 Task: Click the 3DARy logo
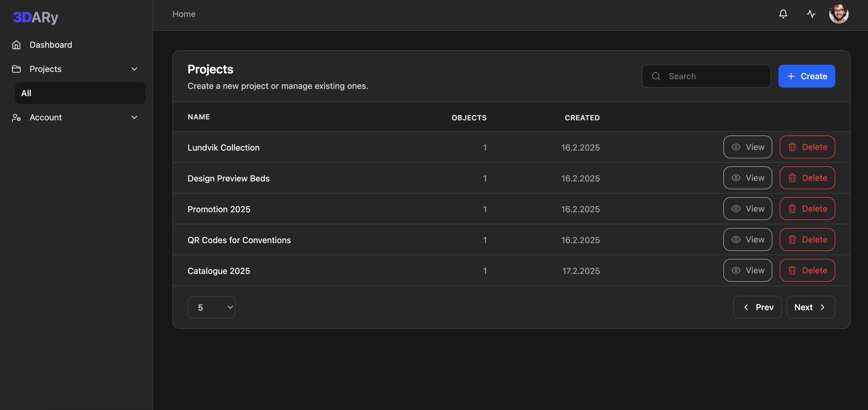click(35, 17)
